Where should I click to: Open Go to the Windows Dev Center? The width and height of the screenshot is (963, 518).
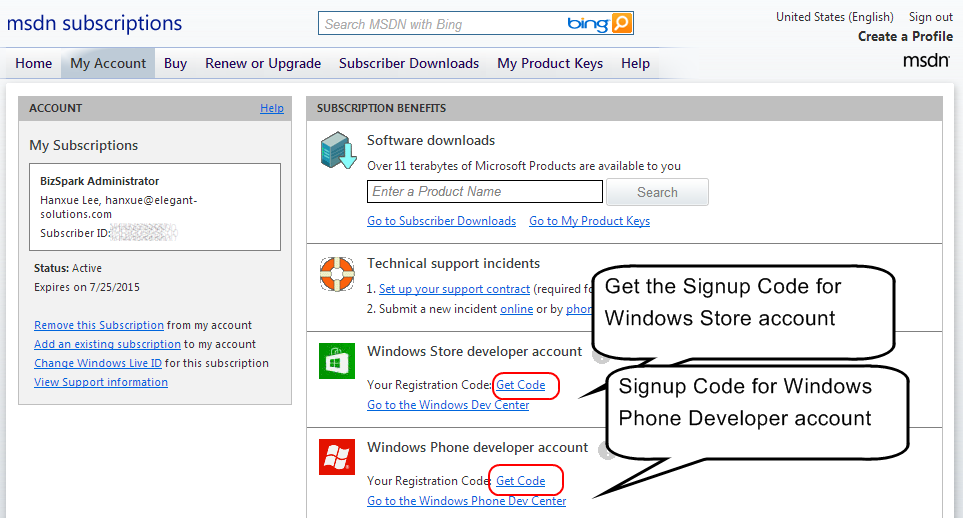click(x=448, y=405)
